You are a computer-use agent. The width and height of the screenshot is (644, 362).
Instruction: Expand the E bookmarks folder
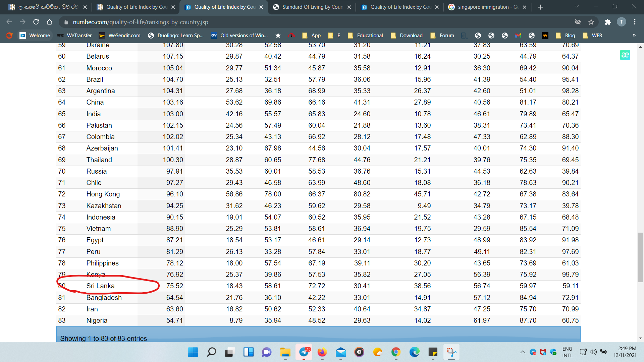tap(334, 36)
